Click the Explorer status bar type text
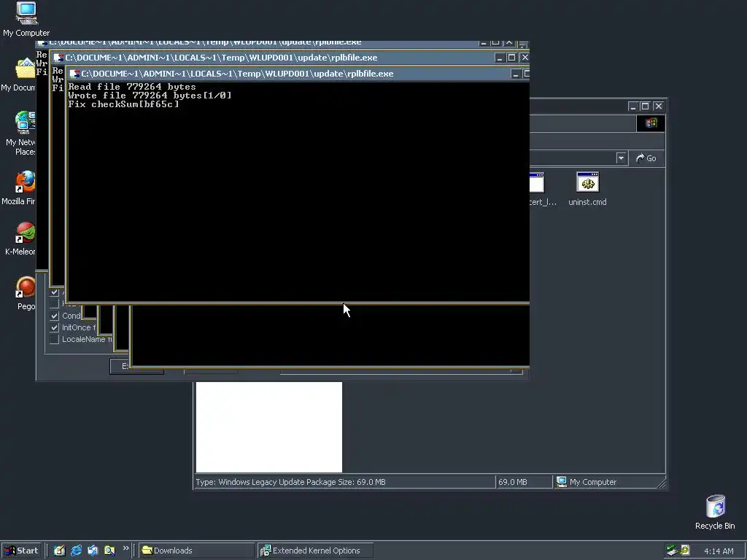The height and width of the screenshot is (560, 747). tap(290, 482)
